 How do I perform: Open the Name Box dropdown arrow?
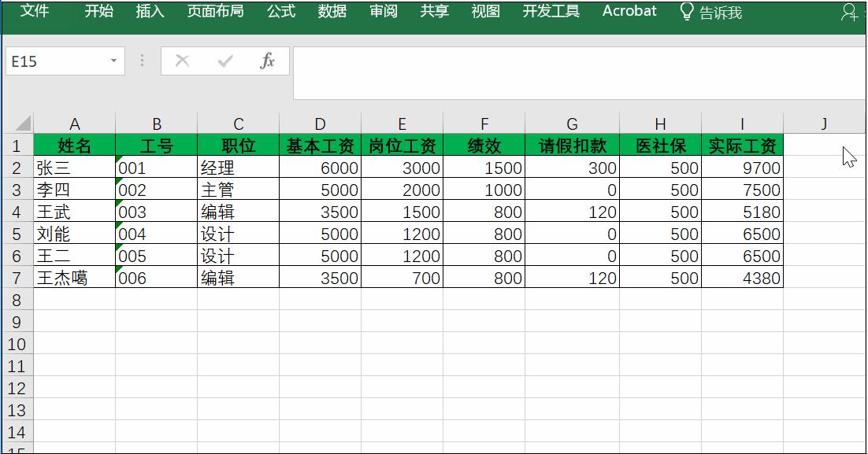point(112,60)
